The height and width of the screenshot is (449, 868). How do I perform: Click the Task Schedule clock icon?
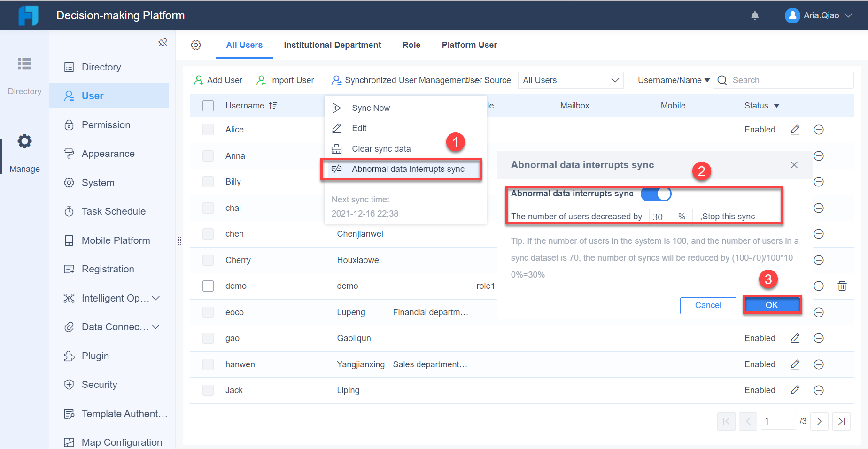(69, 211)
